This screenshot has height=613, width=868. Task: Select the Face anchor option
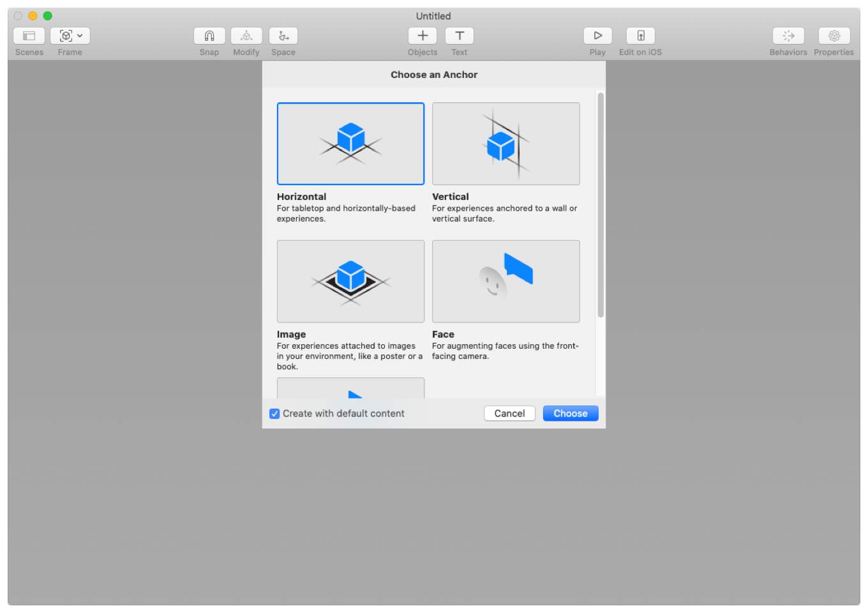(505, 281)
